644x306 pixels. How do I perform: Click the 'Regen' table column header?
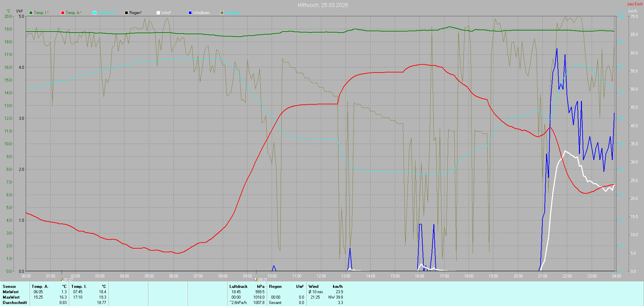pos(275,287)
